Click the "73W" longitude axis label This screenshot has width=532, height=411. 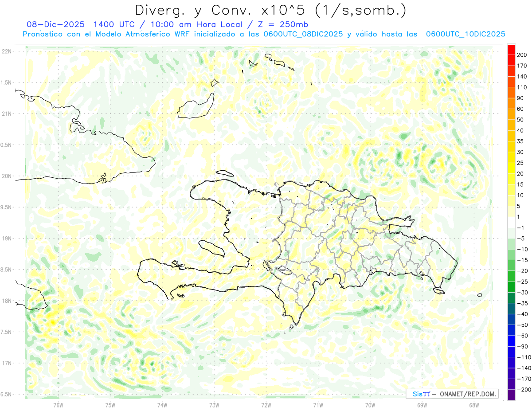[214, 405]
